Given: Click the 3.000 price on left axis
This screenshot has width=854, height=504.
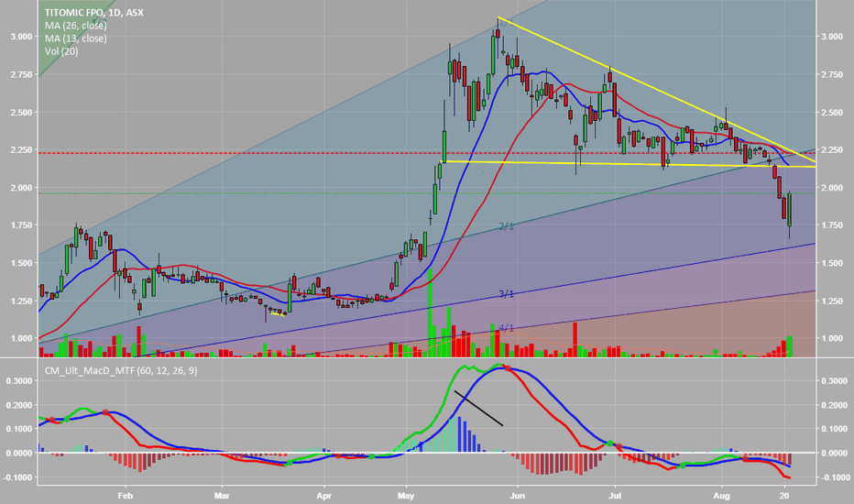Looking at the screenshot, I should tap(21, 37).
